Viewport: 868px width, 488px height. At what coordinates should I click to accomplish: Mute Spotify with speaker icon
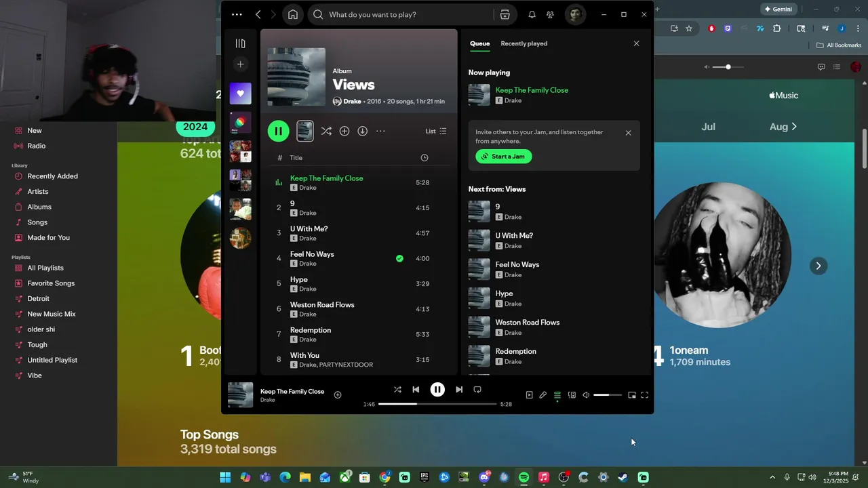tap(586, 395)
